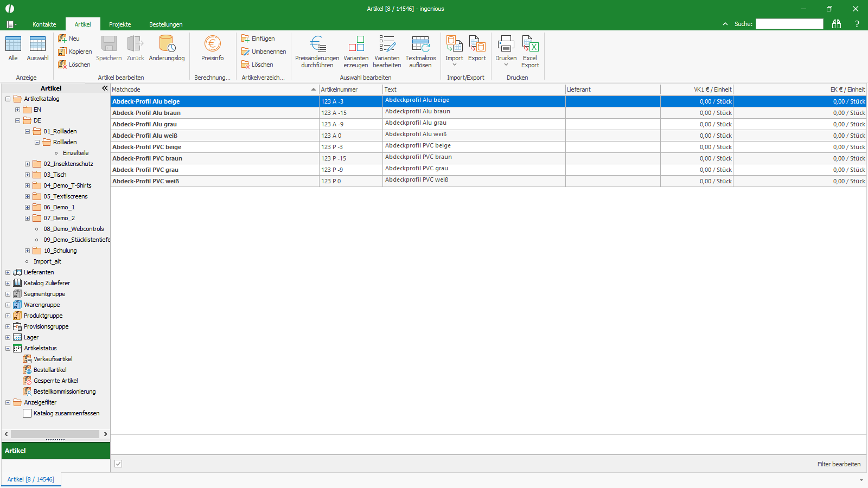Click the binoculars search icon
The width and height of the screenshot is (868, 488).
click(837, 24)
